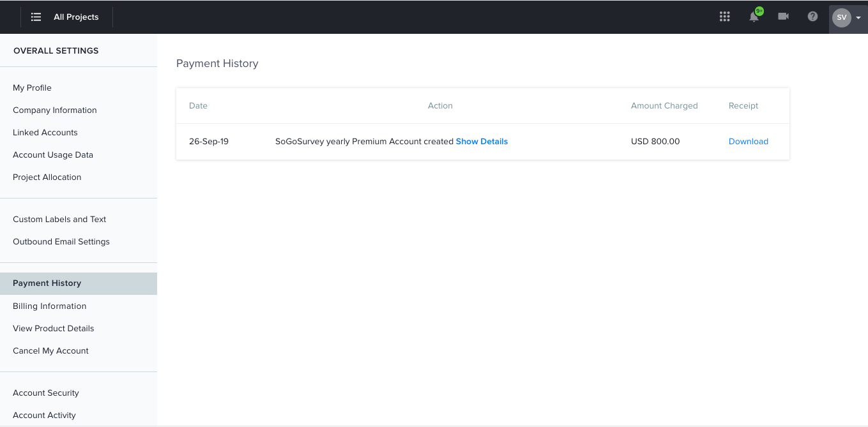The width and height of the screenshot is (868, 427).
Task: Open Custom Labels and Text
Action: coord(59,220)
